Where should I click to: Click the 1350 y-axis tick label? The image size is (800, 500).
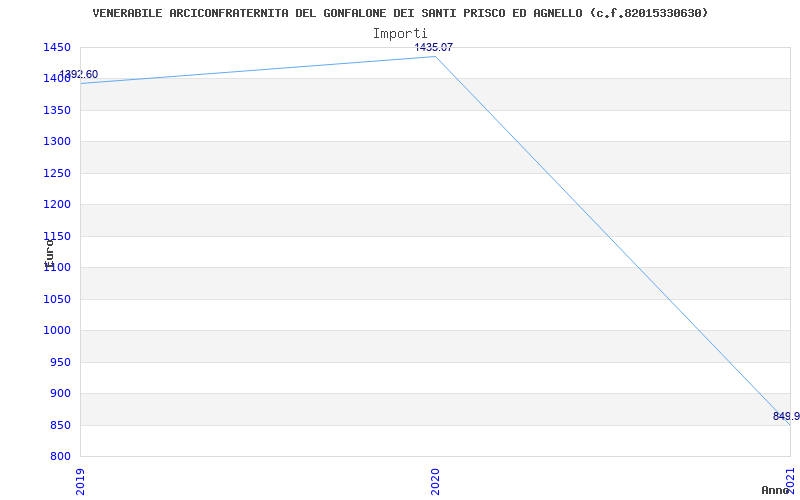pyautogui.click(x=57, y=110)
